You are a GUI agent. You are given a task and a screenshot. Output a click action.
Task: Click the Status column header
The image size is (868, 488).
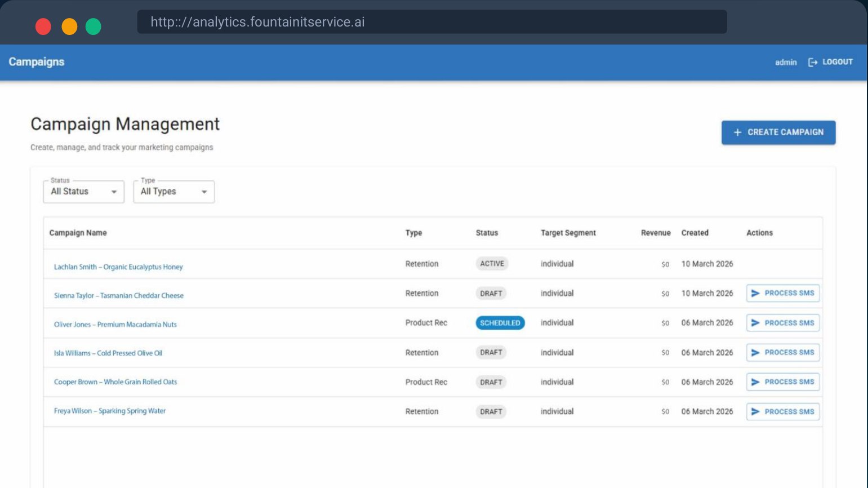487,233
